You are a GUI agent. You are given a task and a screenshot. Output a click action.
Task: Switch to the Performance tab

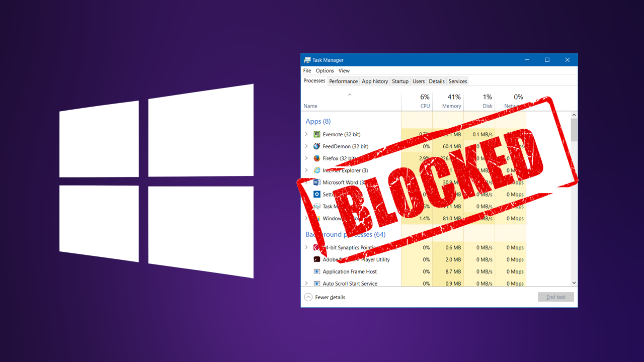tap(344, 81)
